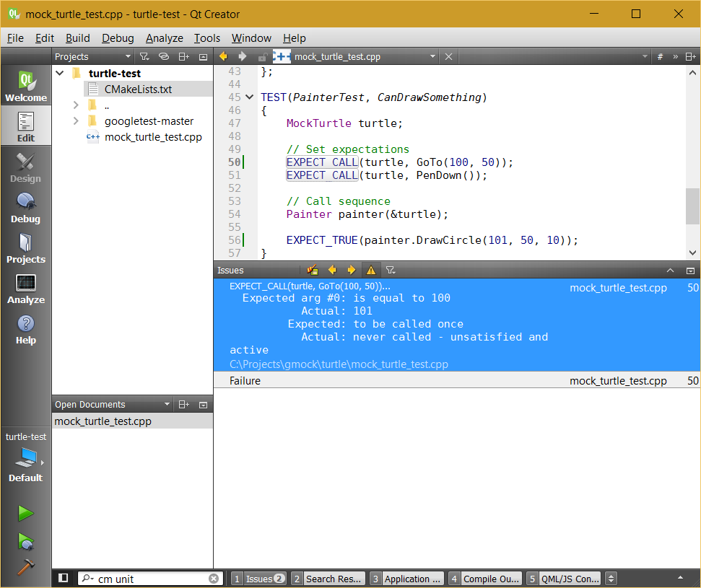Screen dimensions: 701x588
Task: Start debugging with the bug-arrow button
Action: tap(26, 542)
